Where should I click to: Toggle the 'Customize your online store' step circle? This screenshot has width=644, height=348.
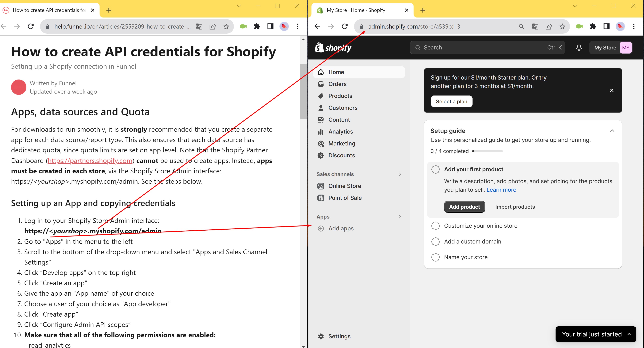click(435, 226)
